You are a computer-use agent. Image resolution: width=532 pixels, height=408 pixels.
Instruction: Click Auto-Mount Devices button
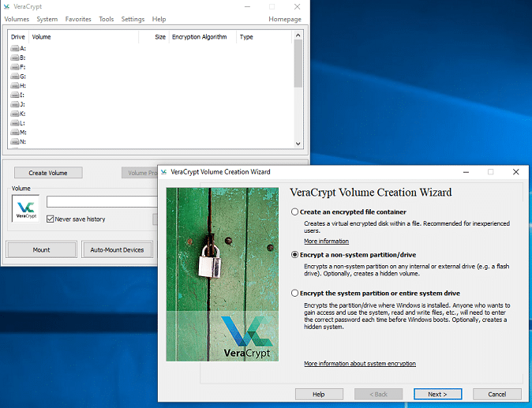pyautogui.click(x=117, y=250)
